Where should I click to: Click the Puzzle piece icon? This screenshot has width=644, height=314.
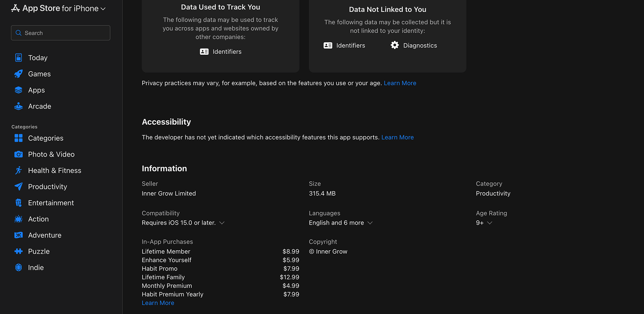pos(19,251)
